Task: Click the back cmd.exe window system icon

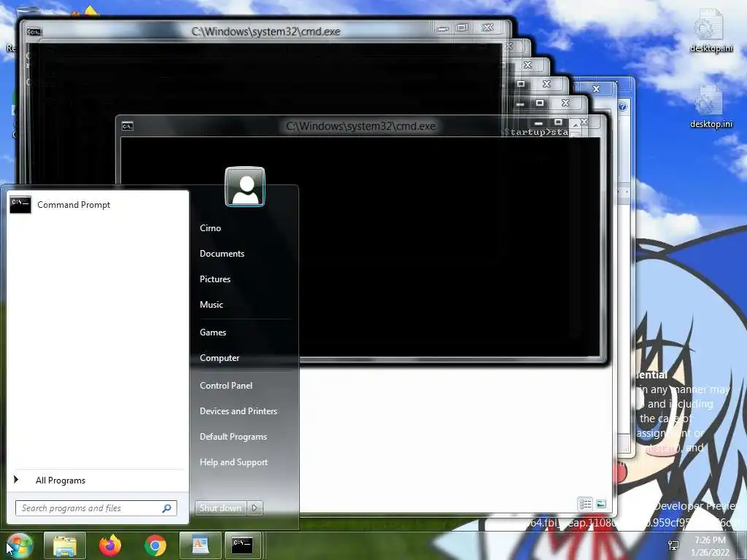Action: click(x=34, y=32)
